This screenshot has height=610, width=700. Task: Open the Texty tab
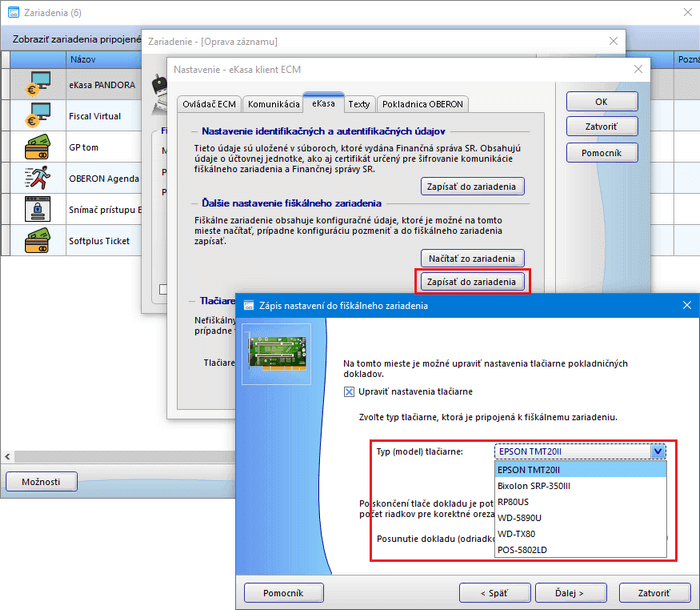(359, 104)
